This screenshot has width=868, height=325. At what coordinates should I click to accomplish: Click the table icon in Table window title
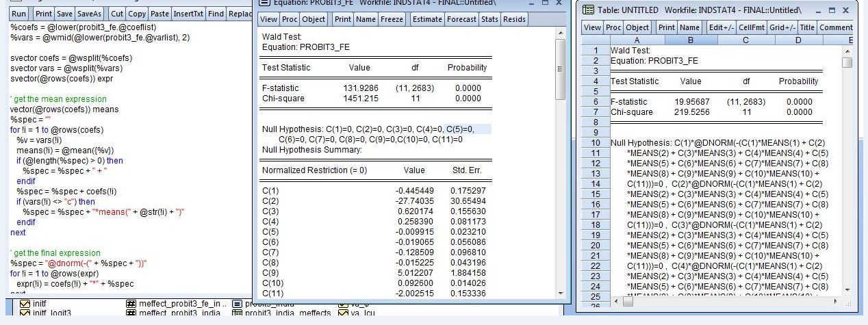point(588,10)
